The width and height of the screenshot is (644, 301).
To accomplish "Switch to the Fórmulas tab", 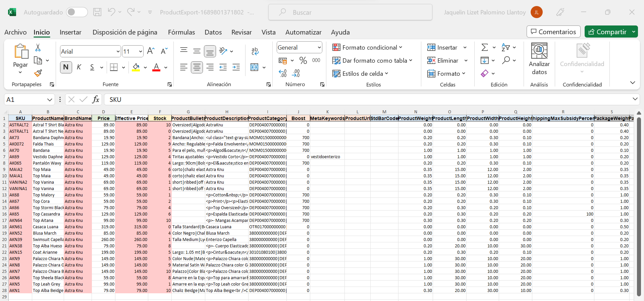I will (181, 32).
